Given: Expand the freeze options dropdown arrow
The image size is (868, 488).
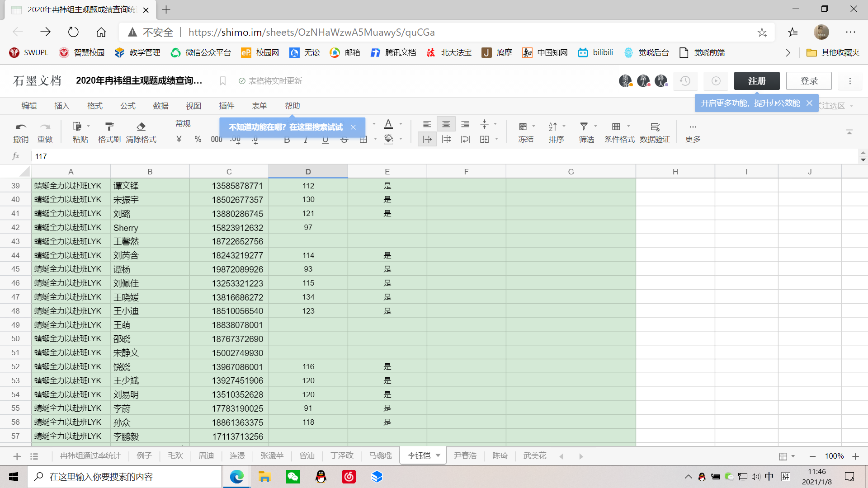Looking at the screenshot, I should [534, 127].
